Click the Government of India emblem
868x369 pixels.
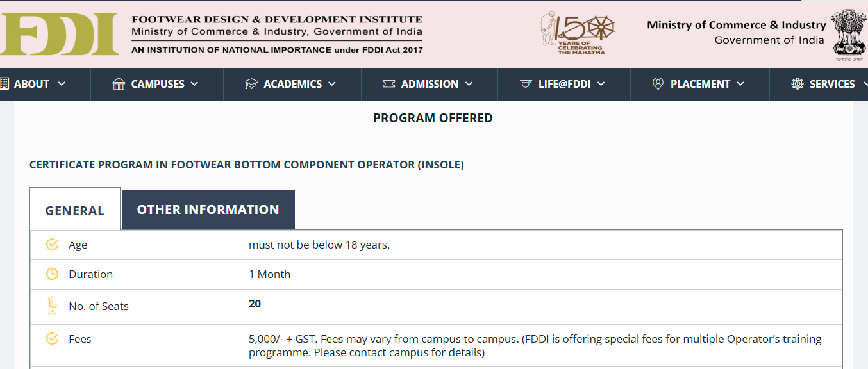pyautogui.click(x=850, y=35)
